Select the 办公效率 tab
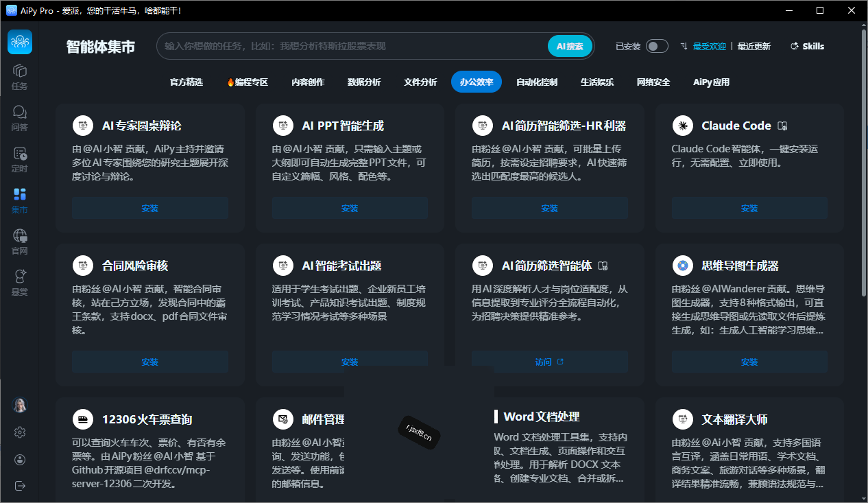Screen dimensions: 868x503 coord(477,82)
